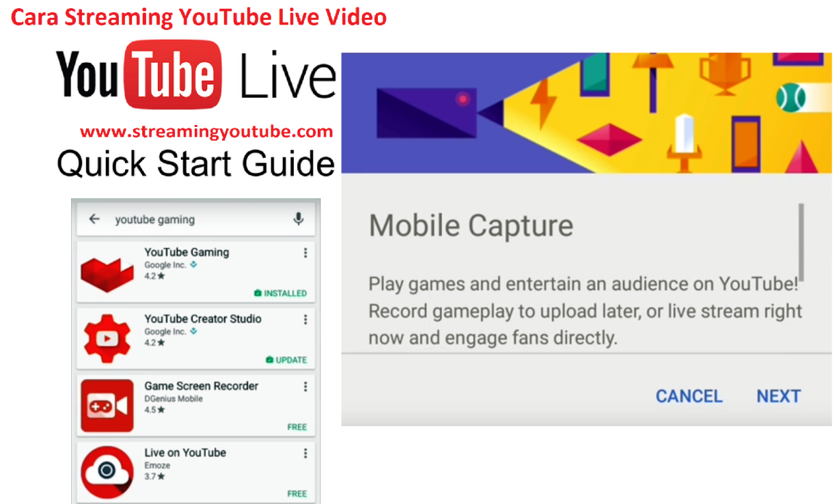Open the overflow menu for YouTube Gaming
Image resolution: width=839 pixels, height=504 pixels.
pyautogui.click(x=305, y=253)
